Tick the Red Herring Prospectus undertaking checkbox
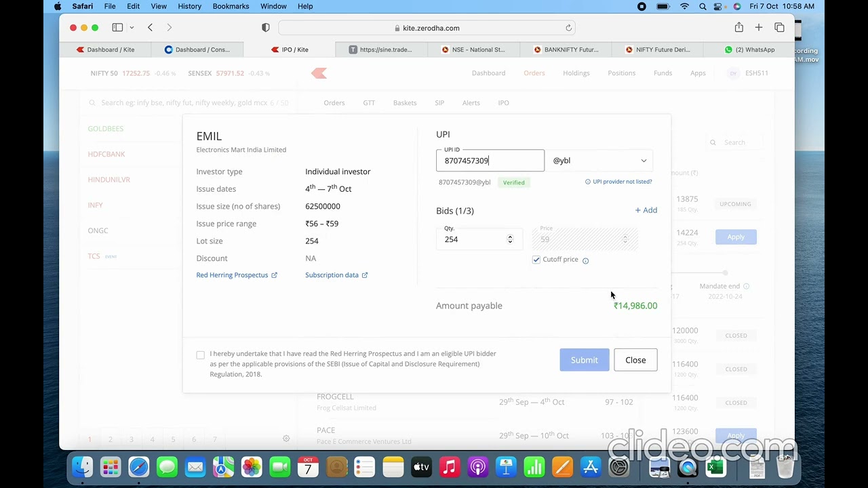The height and width of the screenshot is (488, 868). (x=200, y=355)
